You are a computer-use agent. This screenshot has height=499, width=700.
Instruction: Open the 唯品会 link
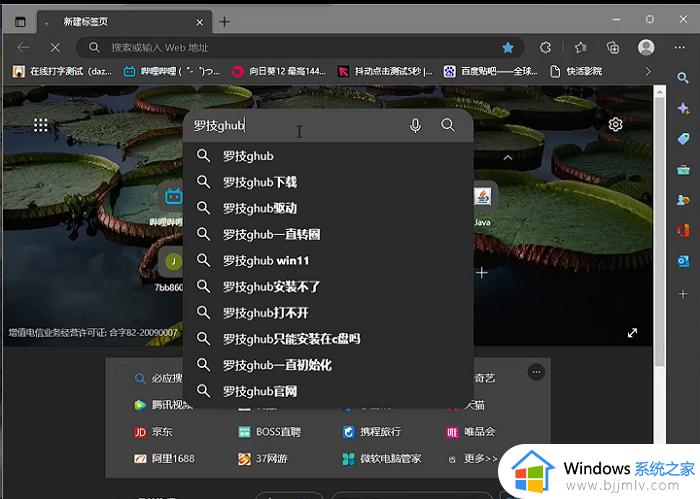coord(471,432)
